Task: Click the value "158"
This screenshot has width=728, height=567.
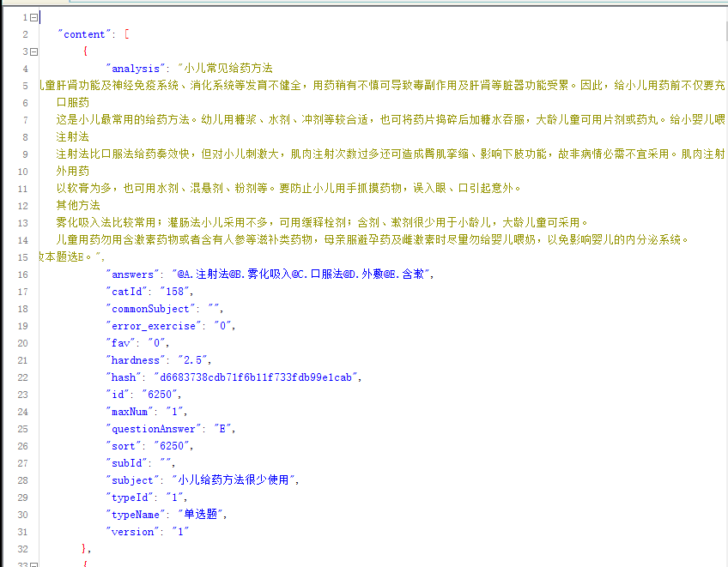Action: [174, 292]
